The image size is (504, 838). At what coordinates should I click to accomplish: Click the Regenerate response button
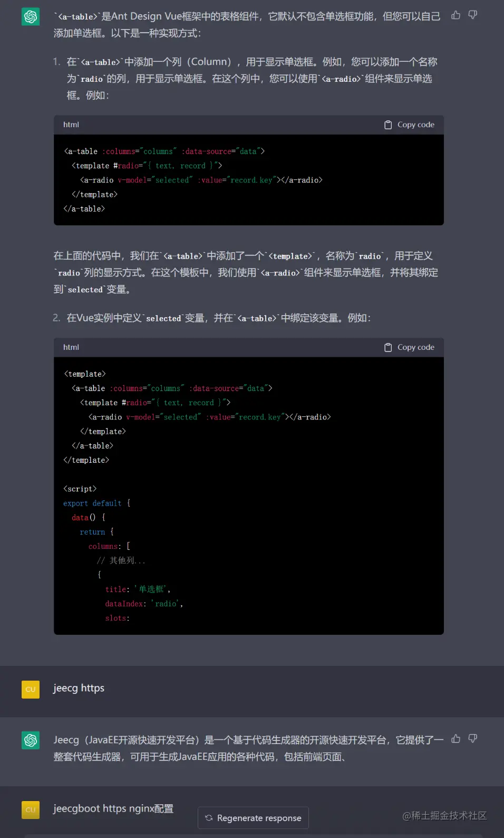point(253,818)
